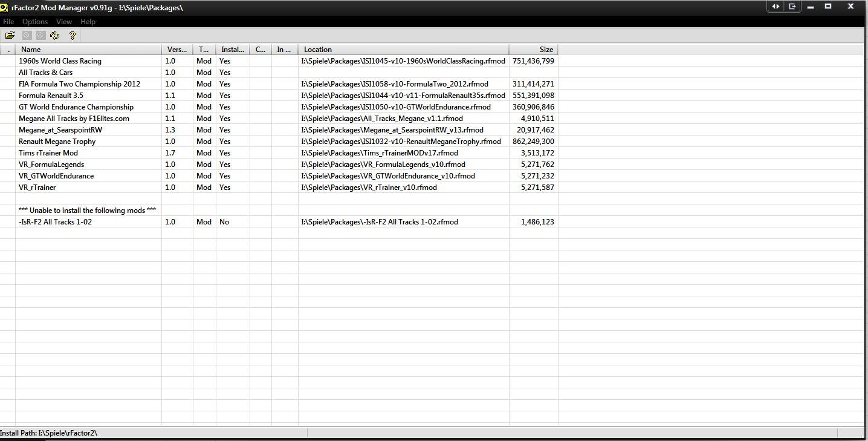Click the ISI1044-v10-v11-FormulaRenault35s.rfmod path
This screenshot has width=868, height=441.
[403, 96]
